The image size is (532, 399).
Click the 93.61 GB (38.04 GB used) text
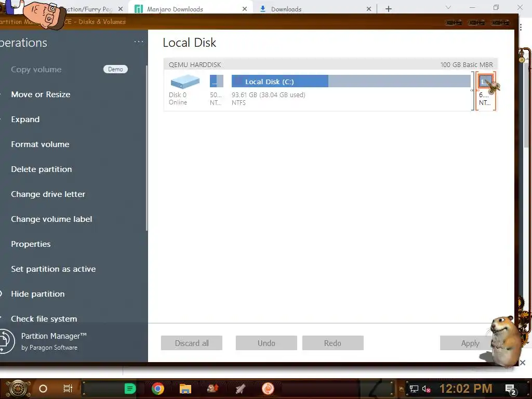[269, 95]
